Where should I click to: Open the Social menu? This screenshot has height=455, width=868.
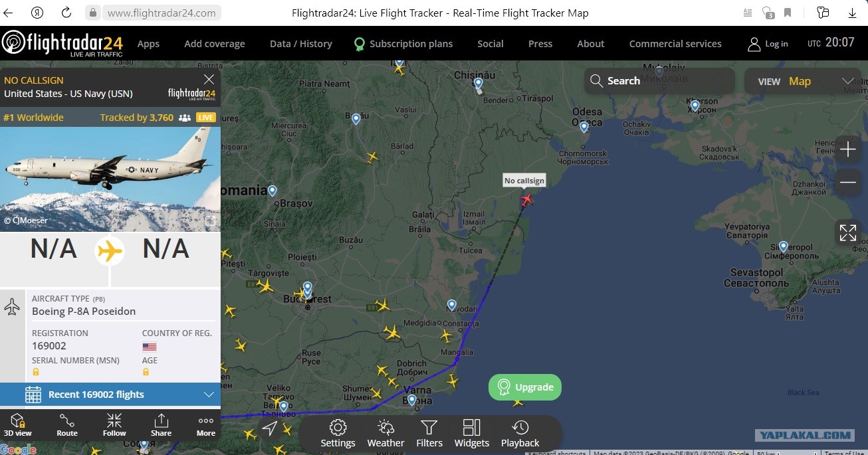click(490, 44)
